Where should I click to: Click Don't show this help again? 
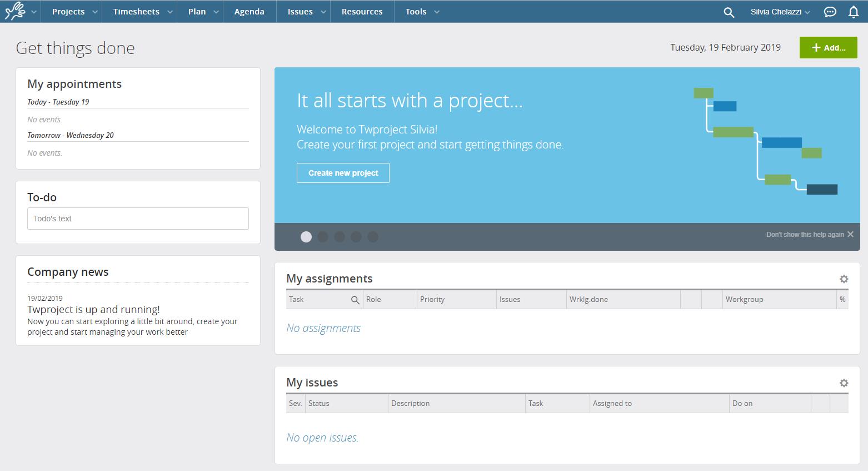805,235
